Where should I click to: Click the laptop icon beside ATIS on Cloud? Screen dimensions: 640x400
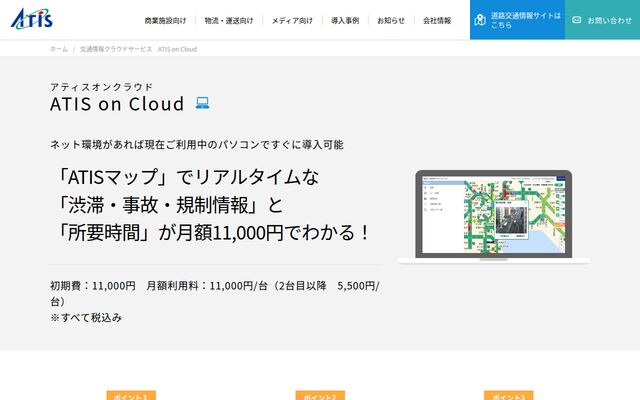pyautogui.click(x=202, y=103)
